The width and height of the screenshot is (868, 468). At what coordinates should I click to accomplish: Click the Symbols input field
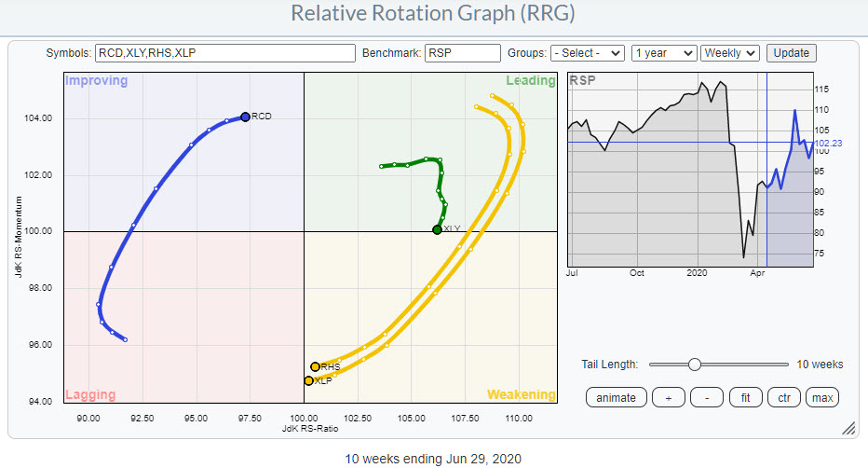[x=224, y=53]
